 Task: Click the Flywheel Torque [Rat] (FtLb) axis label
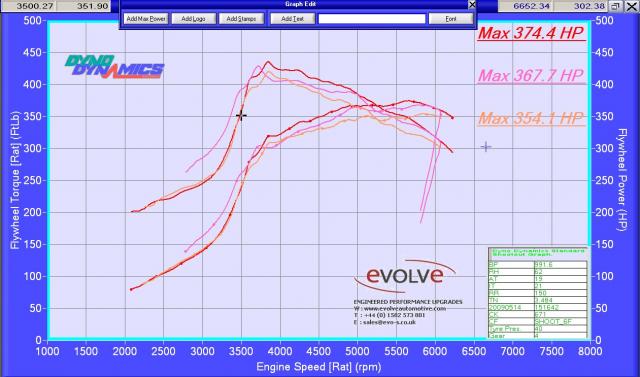click(15, 180)
